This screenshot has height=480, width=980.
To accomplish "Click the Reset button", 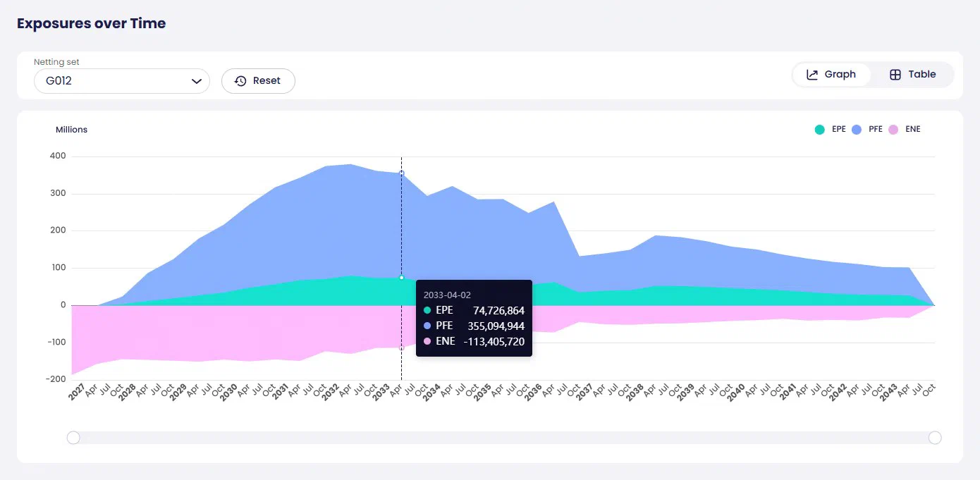I will [258, 81].
